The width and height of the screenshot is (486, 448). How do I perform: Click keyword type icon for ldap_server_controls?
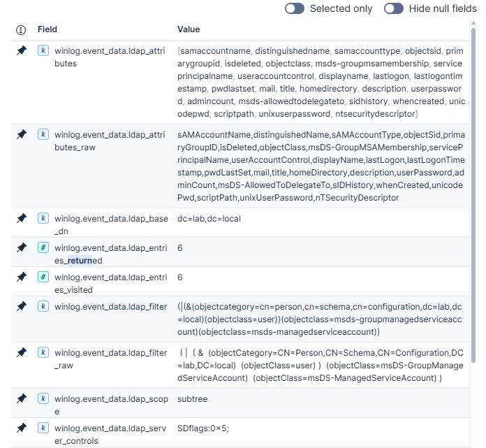click(x=43, y=428)
